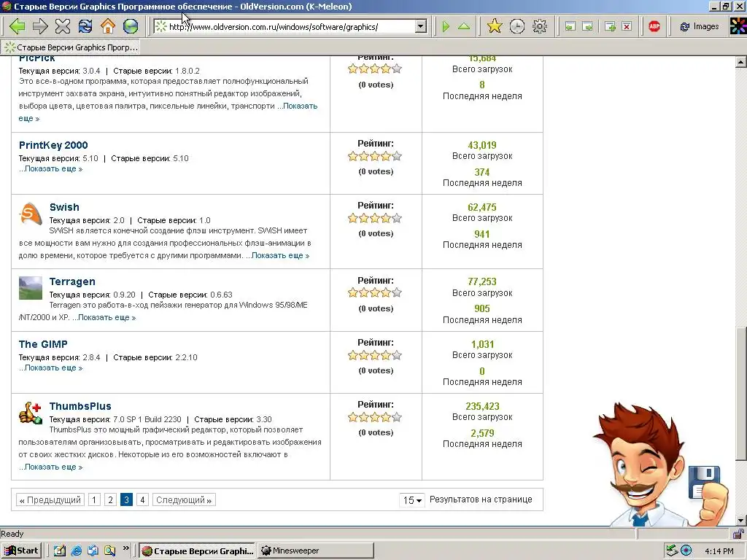Reload the page using refresh icon
Screen dimensions: 747x560
(85, 26)
